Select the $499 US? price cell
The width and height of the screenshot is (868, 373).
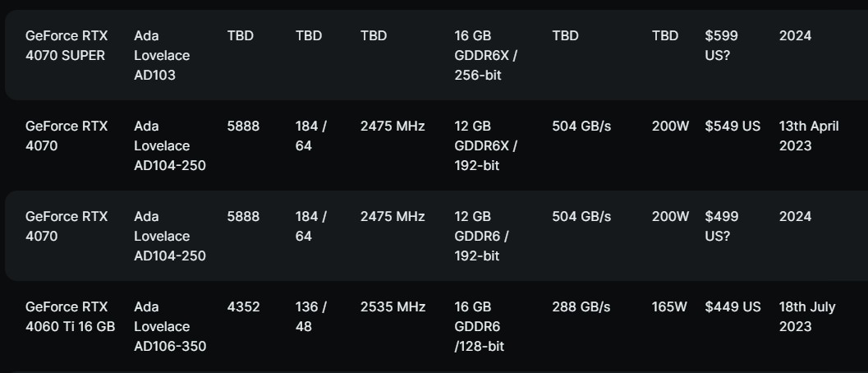721,226
